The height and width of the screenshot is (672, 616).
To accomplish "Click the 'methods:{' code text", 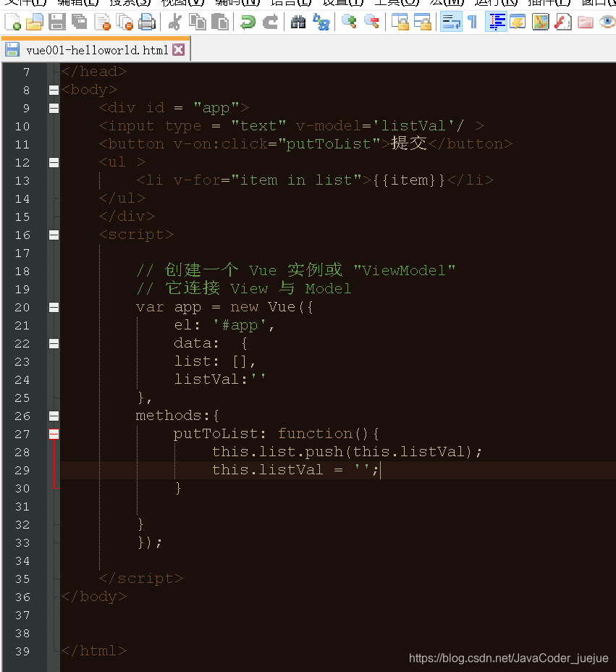I will [x=177, y=416].
